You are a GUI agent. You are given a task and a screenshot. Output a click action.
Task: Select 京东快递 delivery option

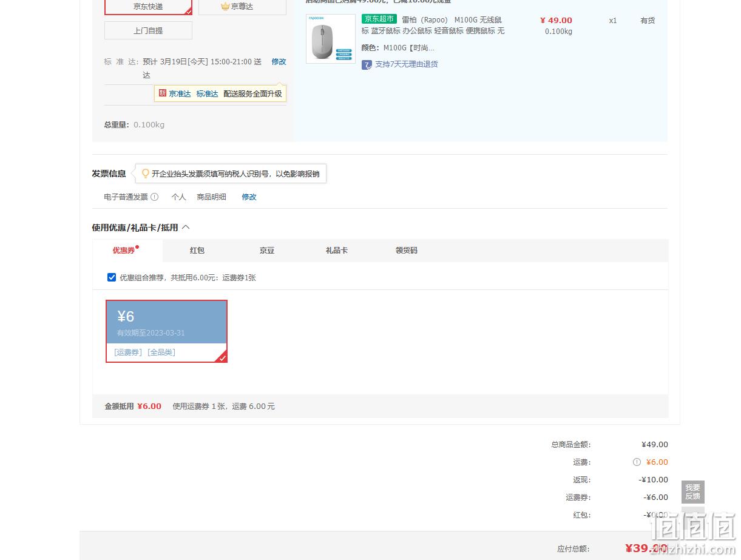tap(148, 7)
